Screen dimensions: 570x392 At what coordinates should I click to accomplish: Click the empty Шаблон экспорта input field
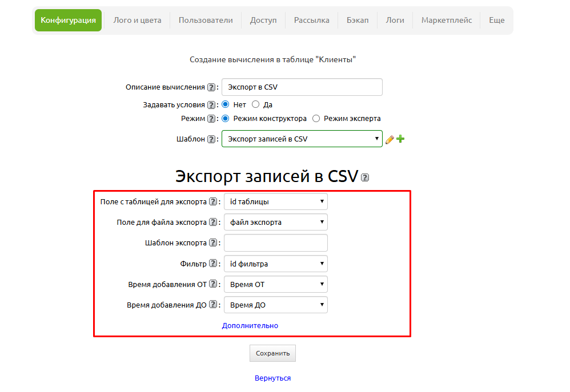275,243
